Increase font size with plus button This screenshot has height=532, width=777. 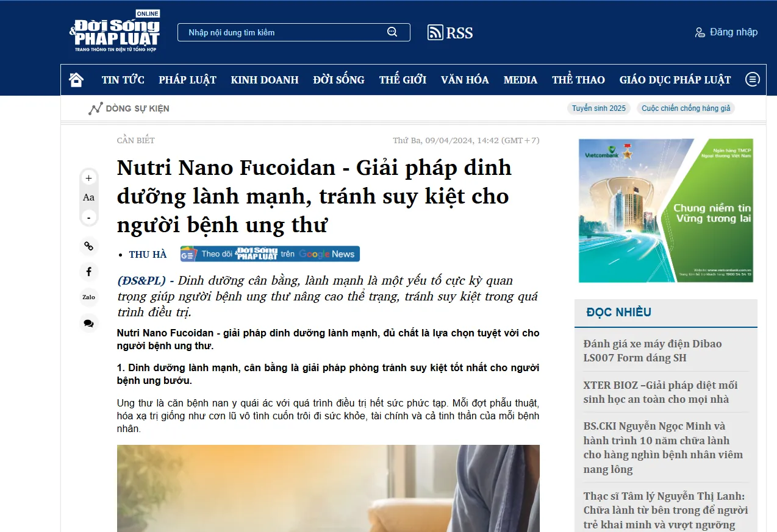click(88, 178)
